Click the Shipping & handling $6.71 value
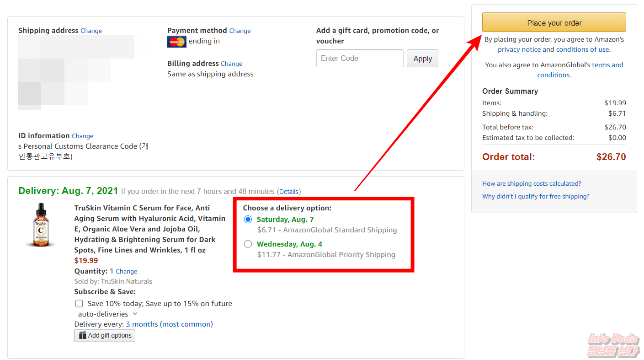 (617, 113)
